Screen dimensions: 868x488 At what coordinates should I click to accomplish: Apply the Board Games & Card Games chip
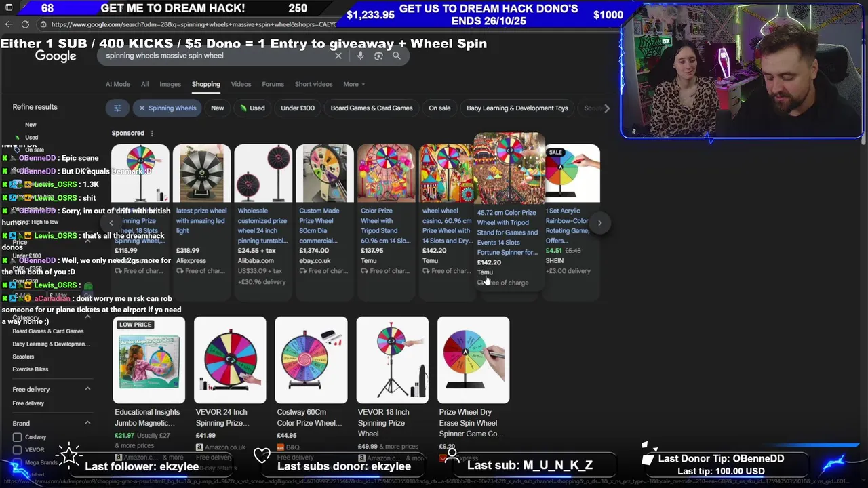372,108
